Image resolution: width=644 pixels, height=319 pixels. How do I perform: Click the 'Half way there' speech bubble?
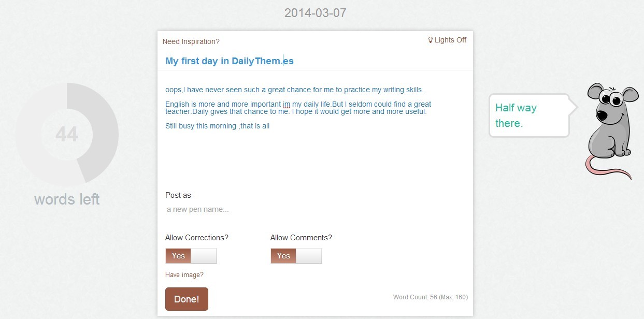tap(529, 115)
